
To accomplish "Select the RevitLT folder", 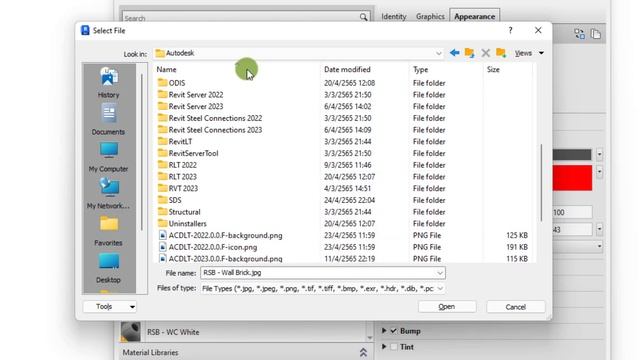I will pos(175,142).
